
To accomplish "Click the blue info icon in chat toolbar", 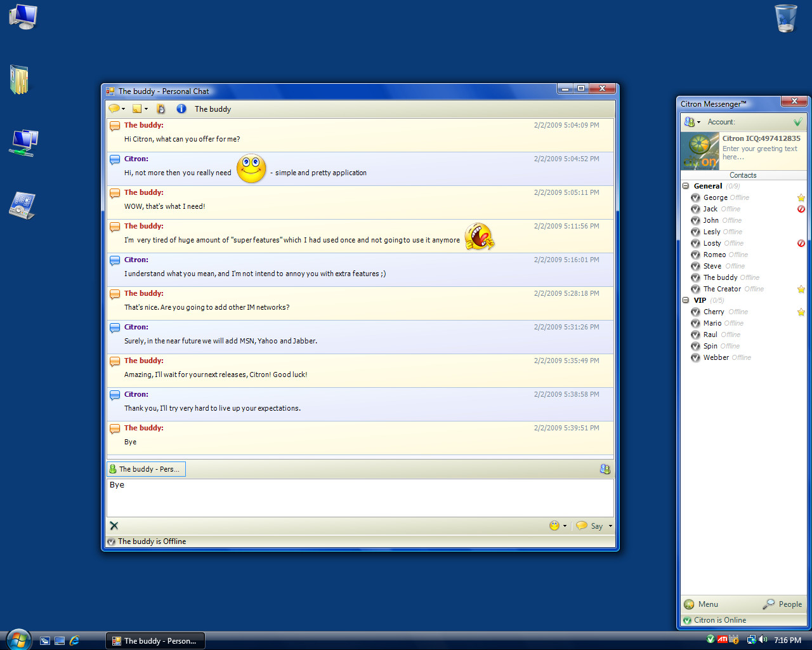I will point(181,109).
